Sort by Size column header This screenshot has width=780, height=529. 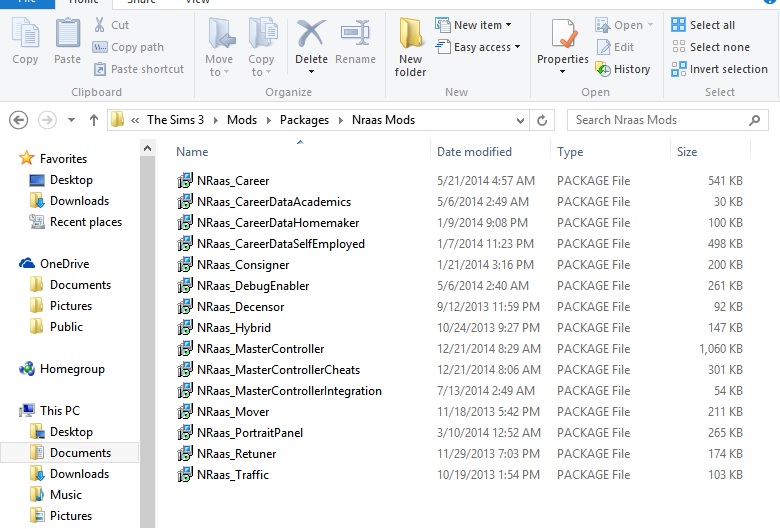687,152
